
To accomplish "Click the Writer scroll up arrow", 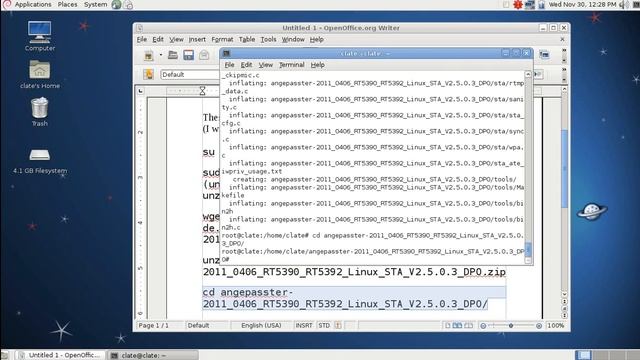I will (564, 89).
